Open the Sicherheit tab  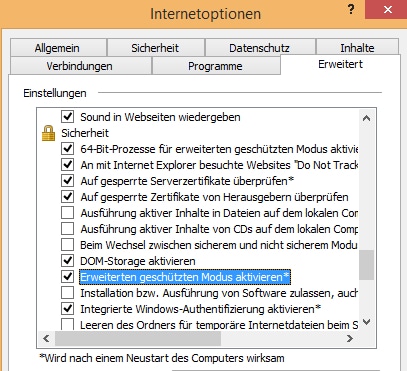tap(155, 48)
